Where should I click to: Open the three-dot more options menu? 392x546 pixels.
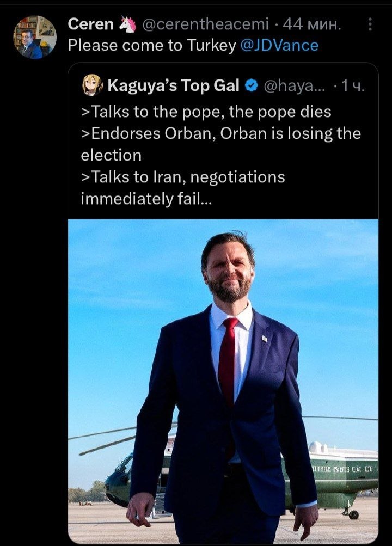point(370,24)
